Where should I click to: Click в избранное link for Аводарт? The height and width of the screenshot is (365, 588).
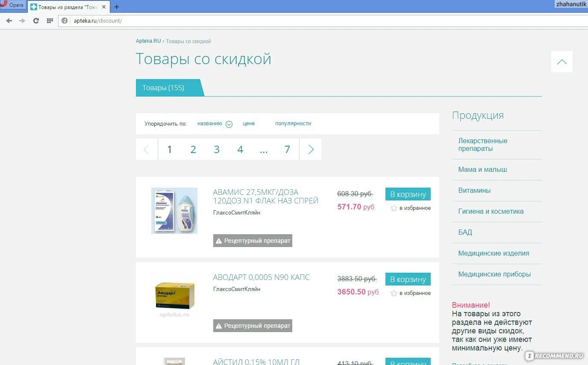[x=415, y=293]
